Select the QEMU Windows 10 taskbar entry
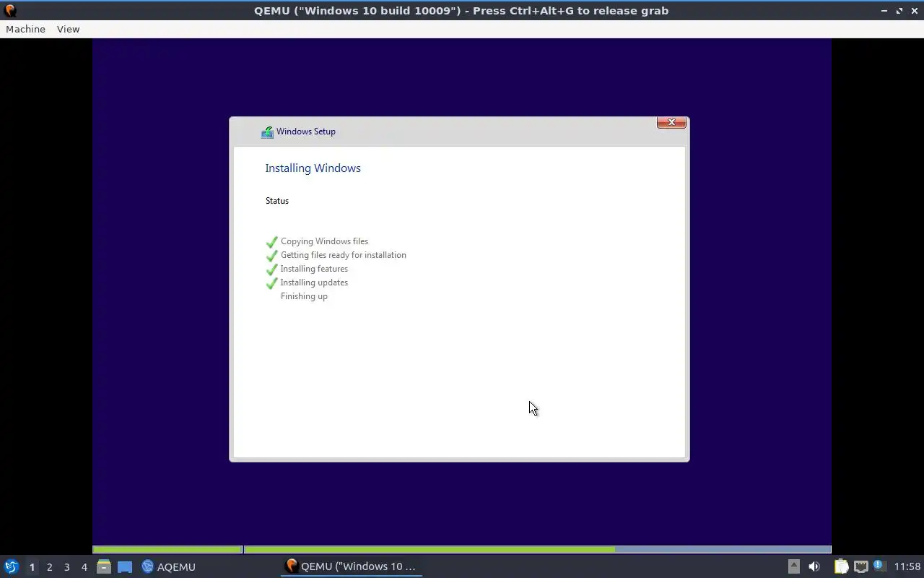The width and height of the screenshot is (924, 578). click(x=351, y=566)
